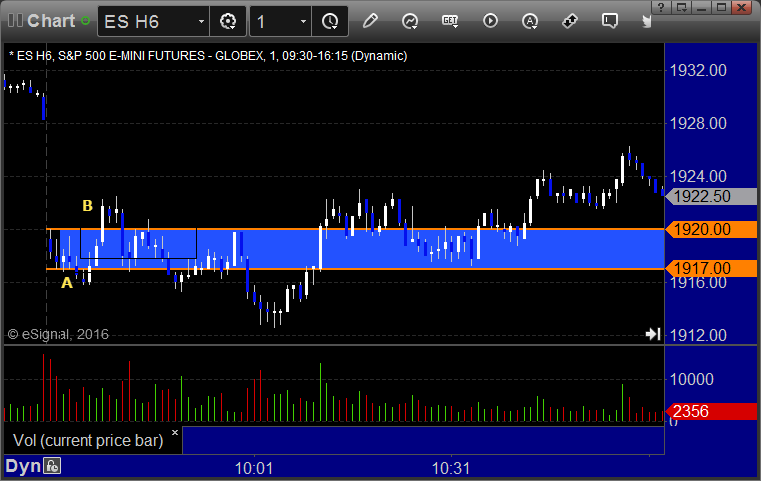Click the 1932.00 price axis label
761x481 pixels.
point(698,70)
